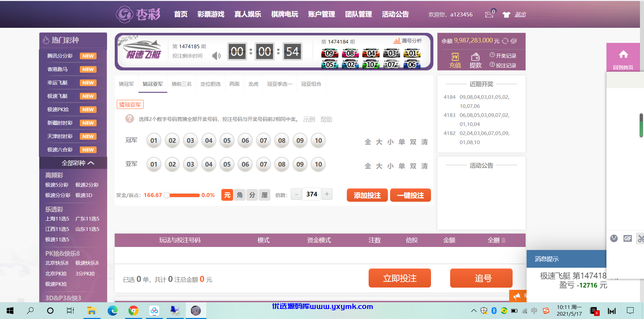The image size is (644, 319).
Task: Click the shirt skin icon in header
Action: coord(506,14)
